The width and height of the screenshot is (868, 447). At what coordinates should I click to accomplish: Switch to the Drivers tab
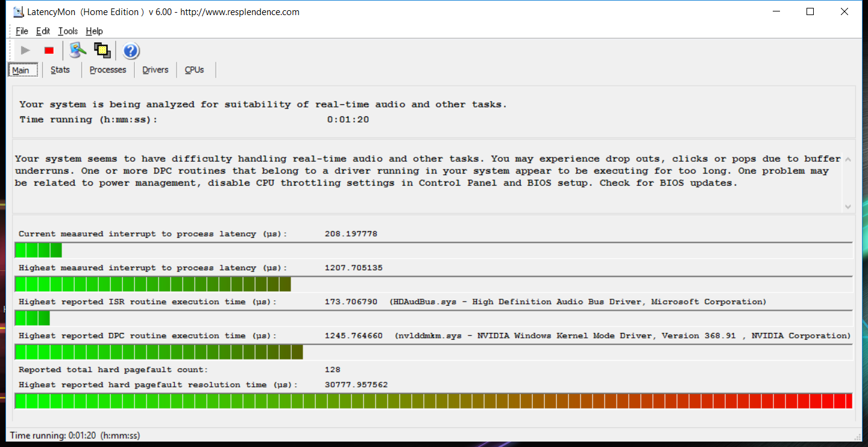click(x=155, y=70)
